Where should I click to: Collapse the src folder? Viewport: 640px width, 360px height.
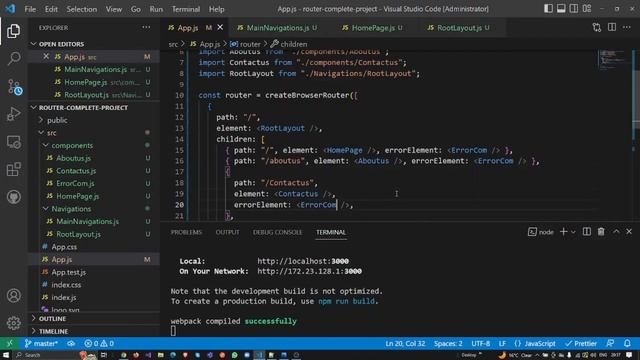click(94, 133)
